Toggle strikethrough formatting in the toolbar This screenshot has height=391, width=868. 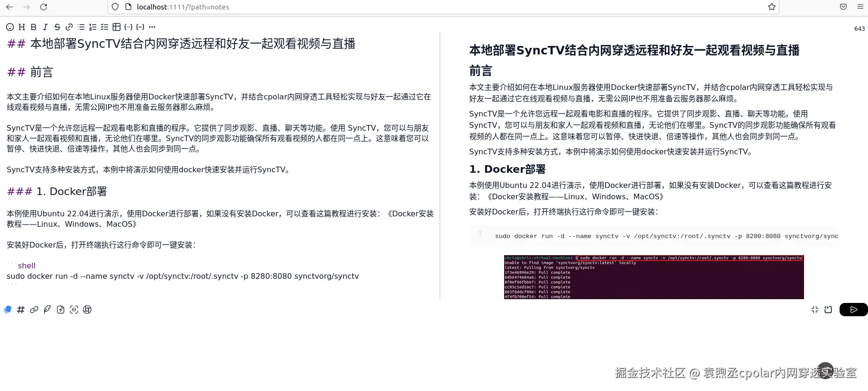pyautogui.click(x=57, y=27)
